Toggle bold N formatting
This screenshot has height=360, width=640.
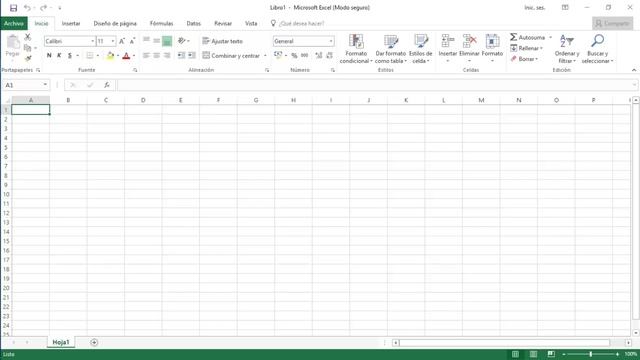pyautogui.click(x=49, y=56)
